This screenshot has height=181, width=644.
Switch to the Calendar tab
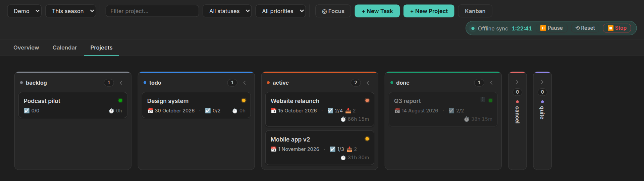pyautogui.click(x=65, y=48)
